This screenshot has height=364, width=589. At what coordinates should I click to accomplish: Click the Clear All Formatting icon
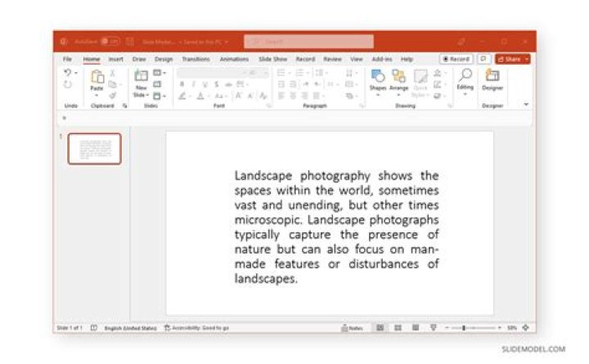263,97
